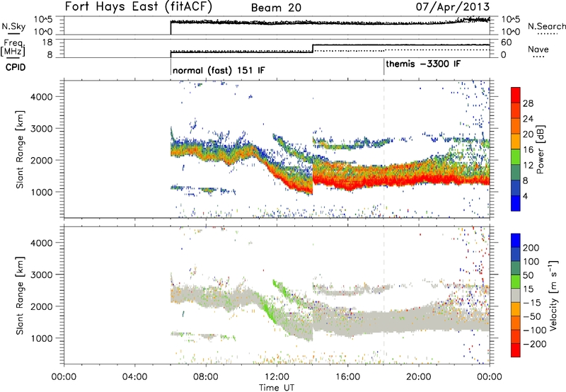Click the 'Velocity [m s-1]' colorbar label
Screen dimensions: 566x392
tap(553, 295)
